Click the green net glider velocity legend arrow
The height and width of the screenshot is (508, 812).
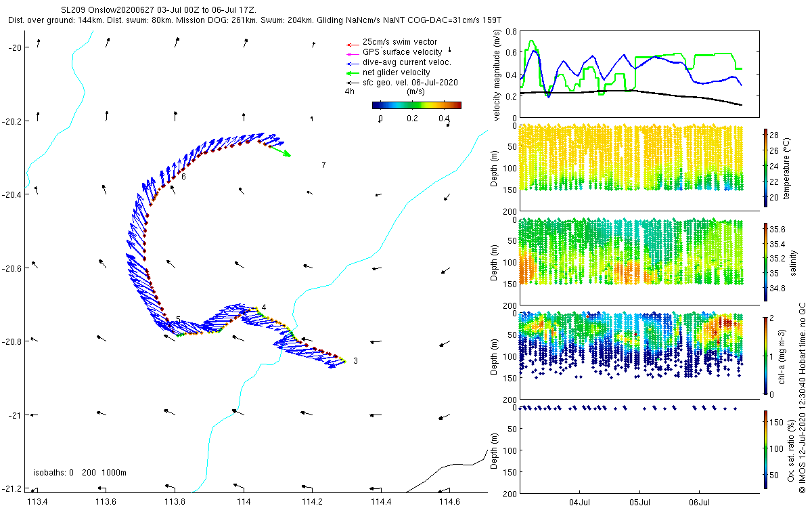pos(351,72)
